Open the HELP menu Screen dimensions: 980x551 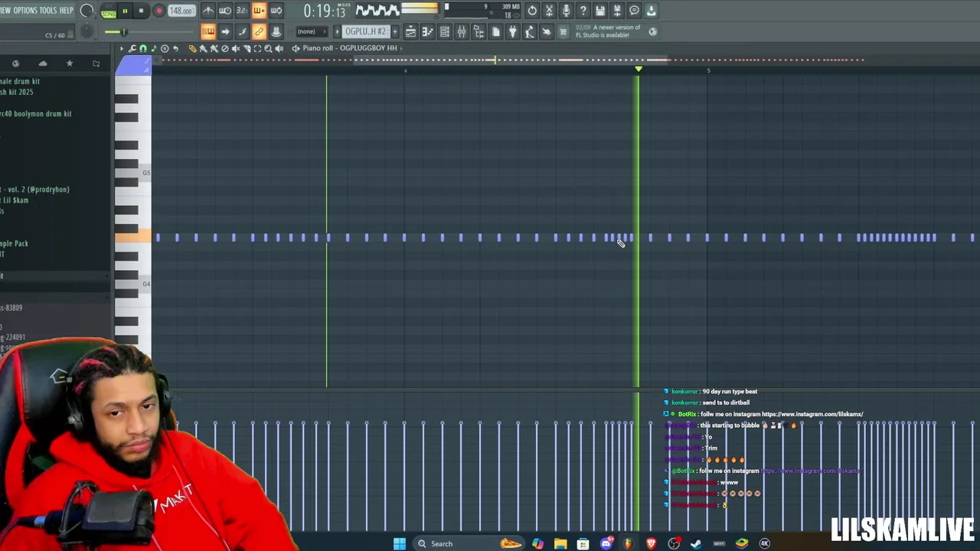click(67, 10)
